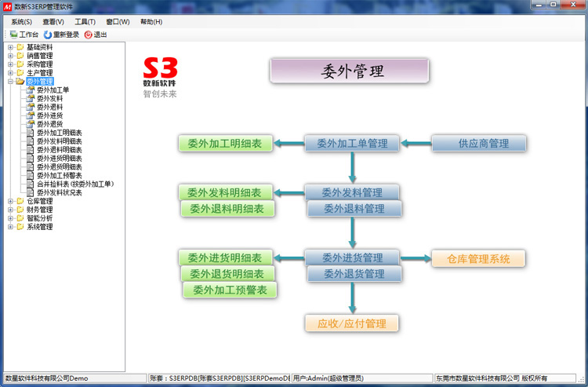Expand the 仓库管理 tree node

10,201
